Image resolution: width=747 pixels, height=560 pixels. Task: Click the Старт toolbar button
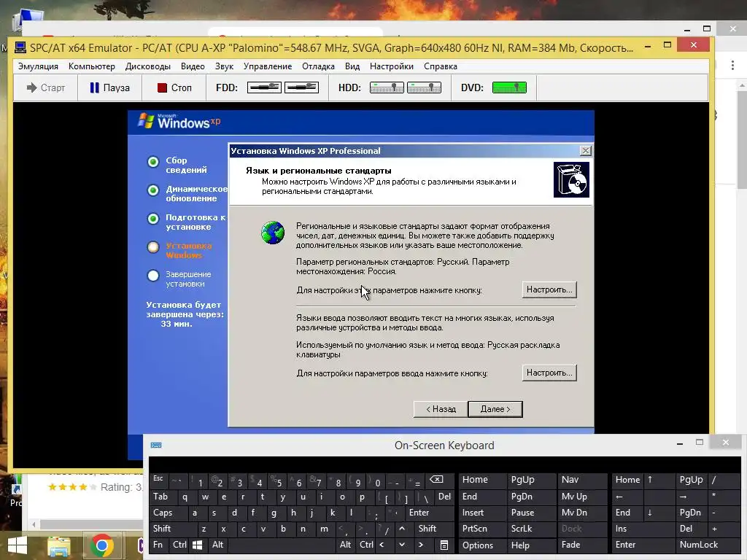click(46, 87)
